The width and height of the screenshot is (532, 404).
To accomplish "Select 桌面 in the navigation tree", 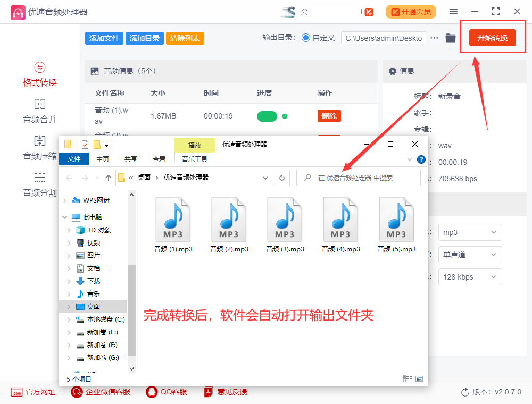I will (x=93, y=306).
